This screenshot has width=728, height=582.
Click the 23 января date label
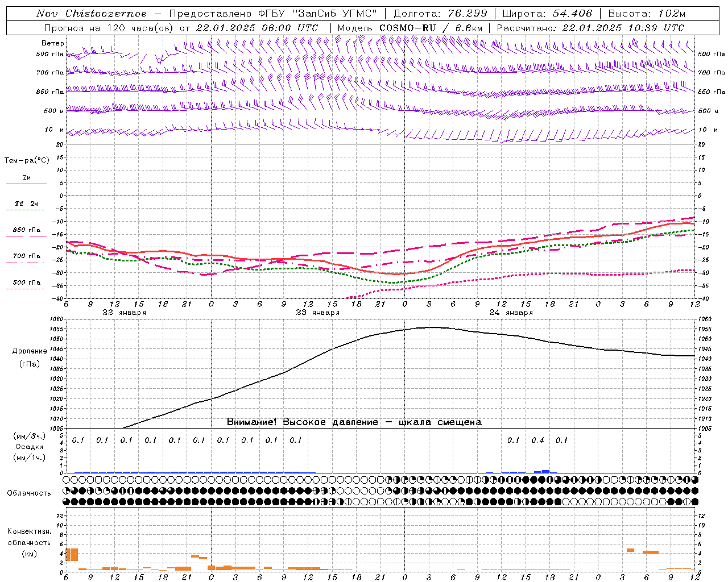point(317,313)
